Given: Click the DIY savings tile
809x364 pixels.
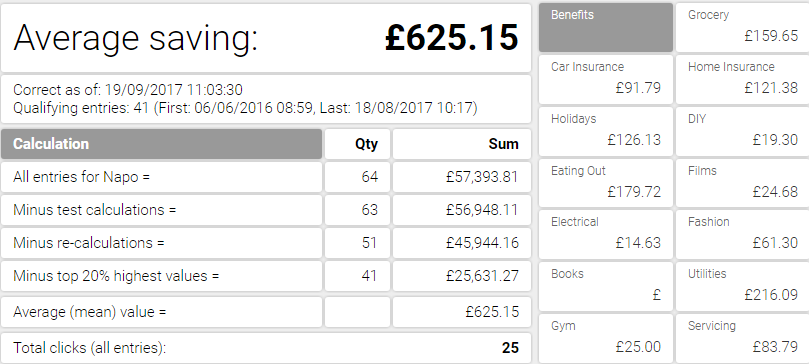Looking at the screenshot, I should [742, 131].
